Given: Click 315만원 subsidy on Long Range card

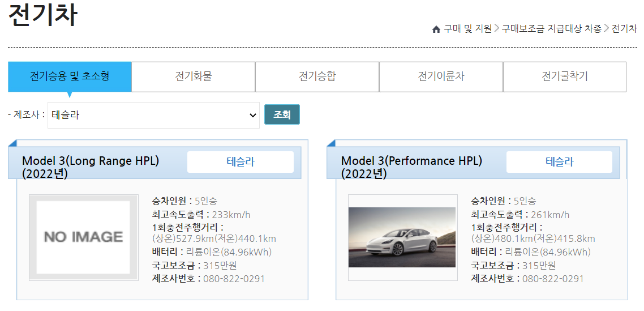Looking at the screenshot, I should (x=220, y=265).
